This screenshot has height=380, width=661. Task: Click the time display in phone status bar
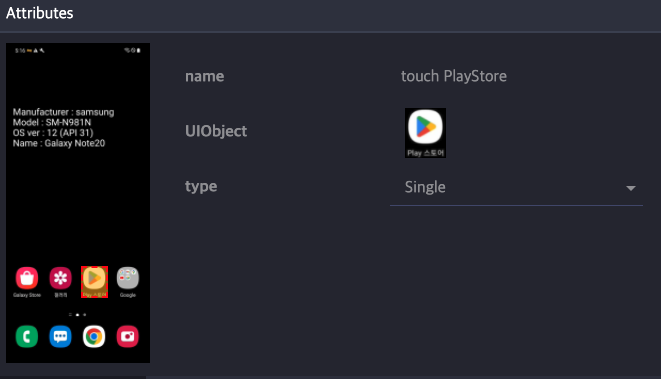(20, 51)
